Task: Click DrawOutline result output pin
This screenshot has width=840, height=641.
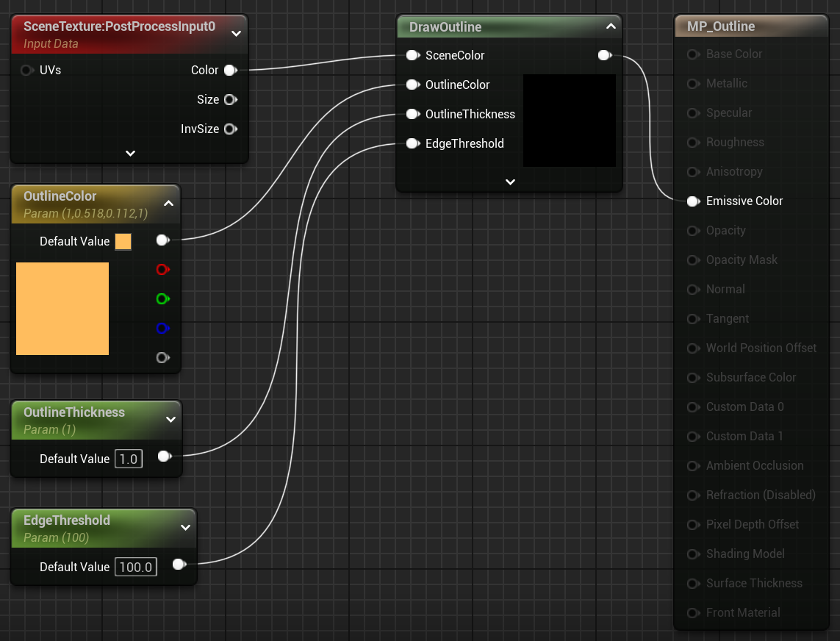Action: click(604, 55)
